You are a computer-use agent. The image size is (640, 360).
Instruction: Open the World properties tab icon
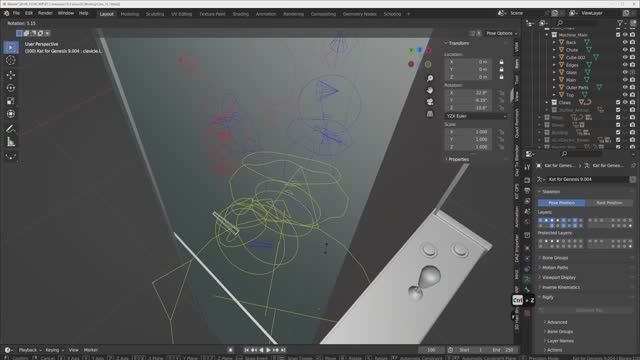click(x=527, y=222)
